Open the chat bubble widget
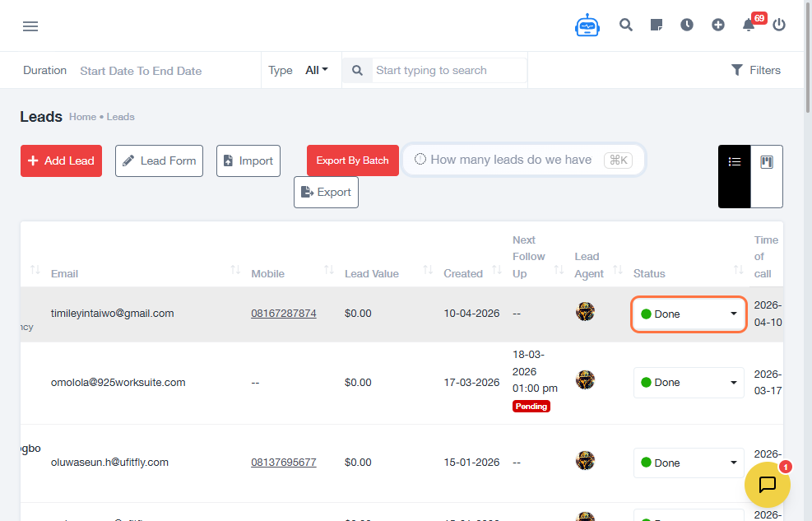Image resolution: width=812 pixels, height=521 pixels. pos(767,485)
